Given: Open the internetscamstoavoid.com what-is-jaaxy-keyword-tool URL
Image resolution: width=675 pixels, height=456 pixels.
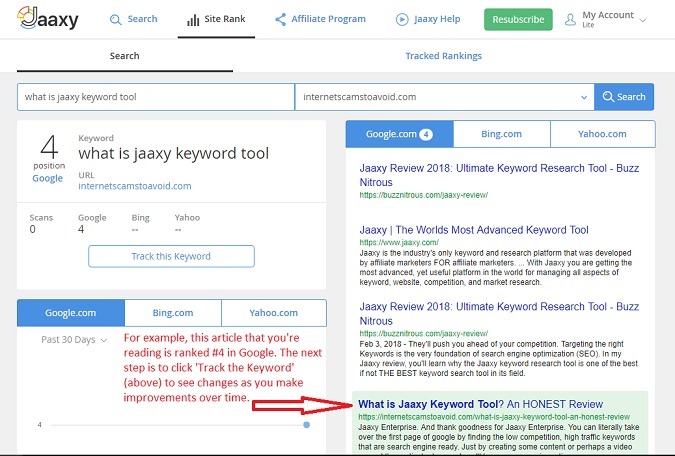Looking at the screenshot, I should pos(494,417).
